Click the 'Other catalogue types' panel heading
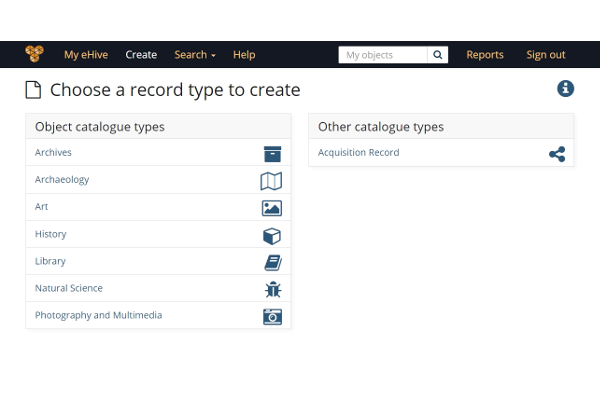 click(x=381, y=127)
